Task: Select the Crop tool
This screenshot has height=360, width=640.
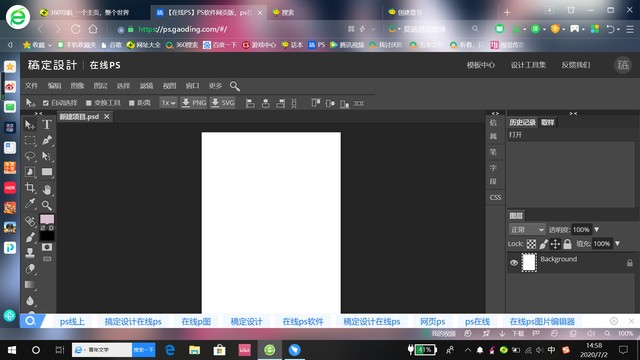Action: pos(30,188)
